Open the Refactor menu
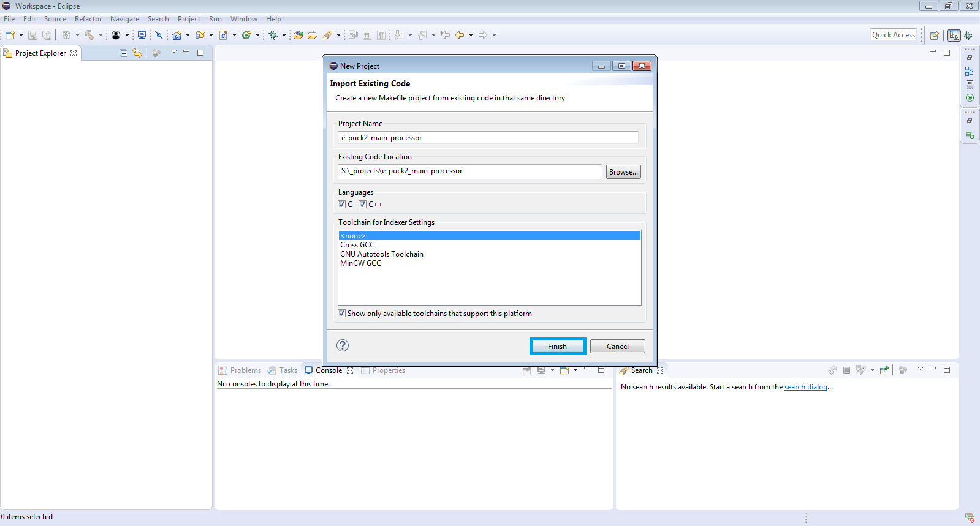Viewport: 980px width, 526px height. tap(88, 19)
